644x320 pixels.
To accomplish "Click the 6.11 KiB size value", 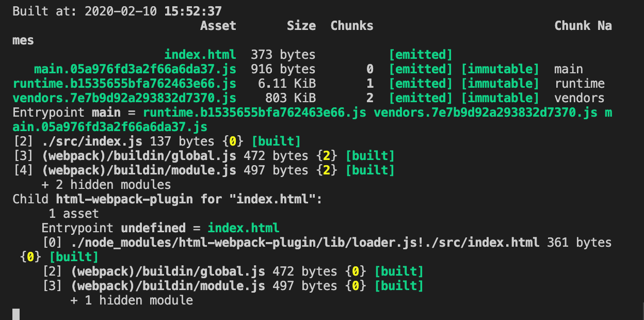I will [286, 83].
